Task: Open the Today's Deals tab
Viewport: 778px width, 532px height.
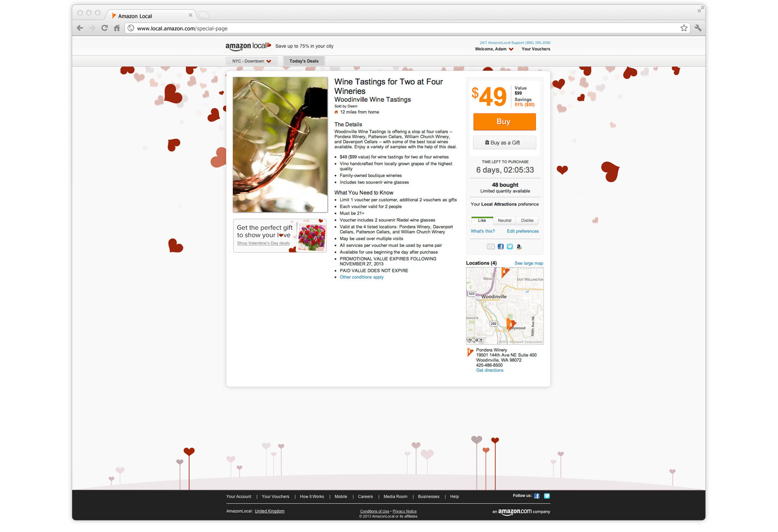Action: [x=304, y=61]
